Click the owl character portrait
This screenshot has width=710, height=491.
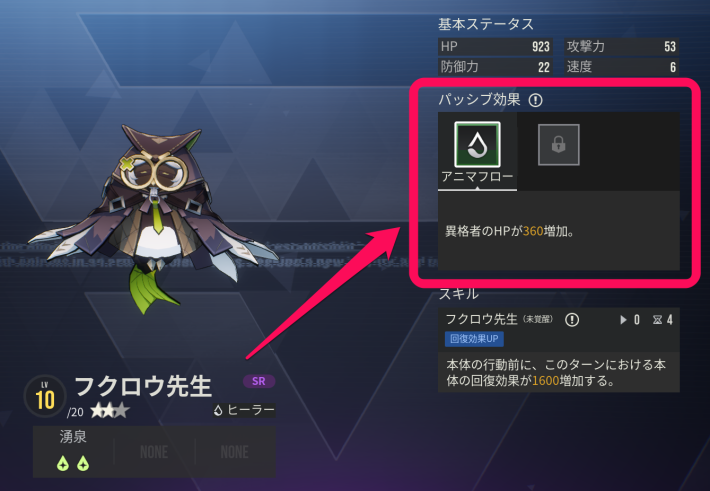152,217
